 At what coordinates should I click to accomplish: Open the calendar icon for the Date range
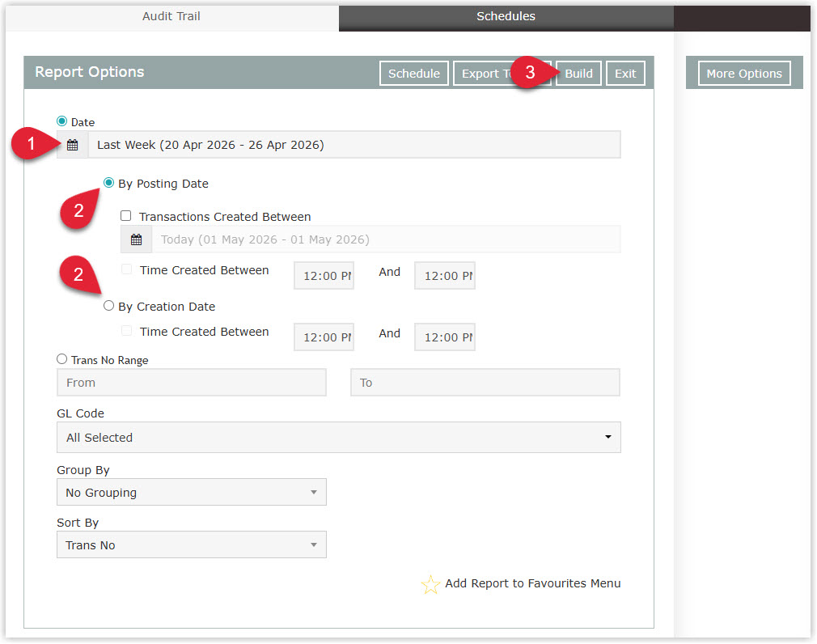tap(73, 145)
